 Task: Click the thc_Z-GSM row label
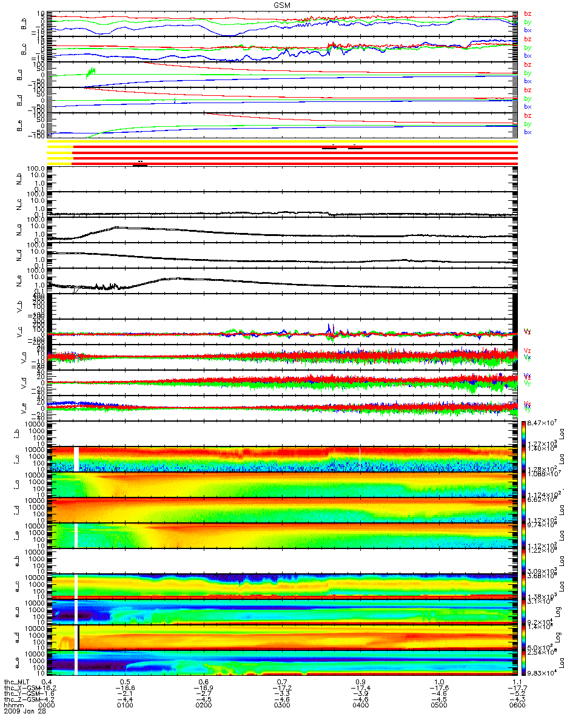pos(22,701)
